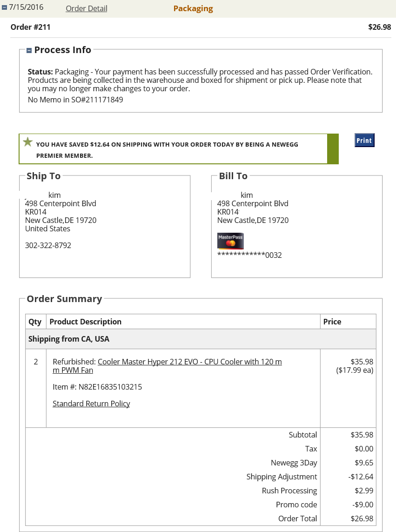Click item number N82E16835103215
Screen dimensions: 396x532
click(97, 387)
